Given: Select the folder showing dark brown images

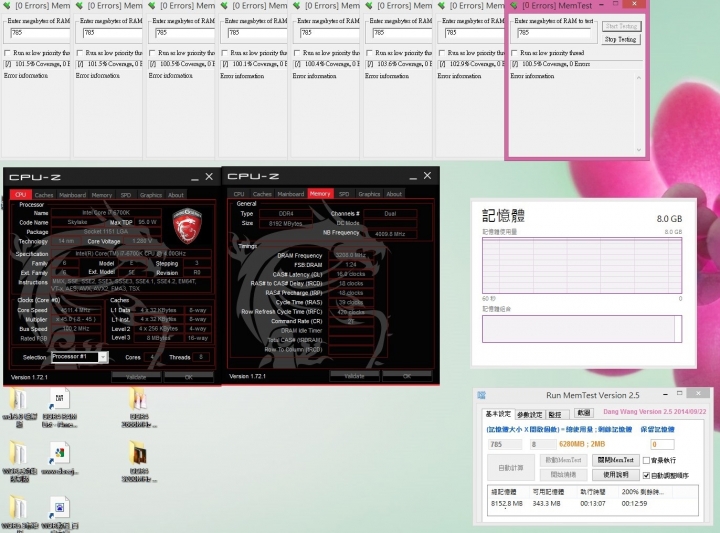Looking at the screenshot, I should (x=138, y=453).
